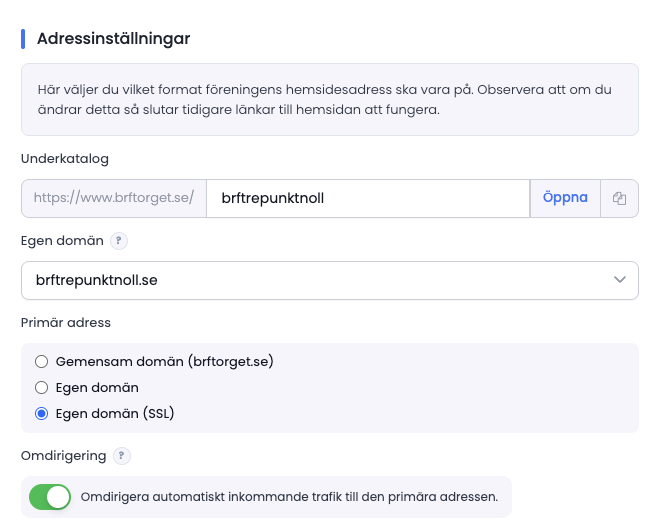Expand the domain list via the chevron arrow

click(x=619, y=280)
